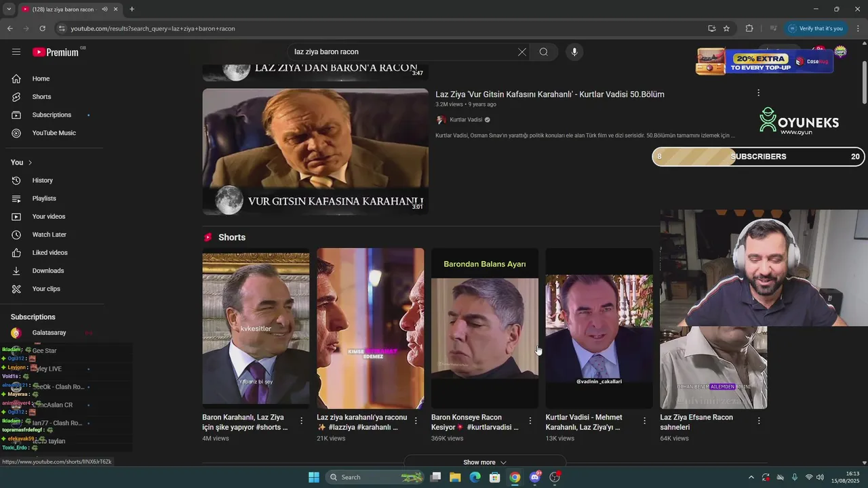Open Windows Start menu
The height and width of the screenshot is (488, 868).
coord(314,477)
